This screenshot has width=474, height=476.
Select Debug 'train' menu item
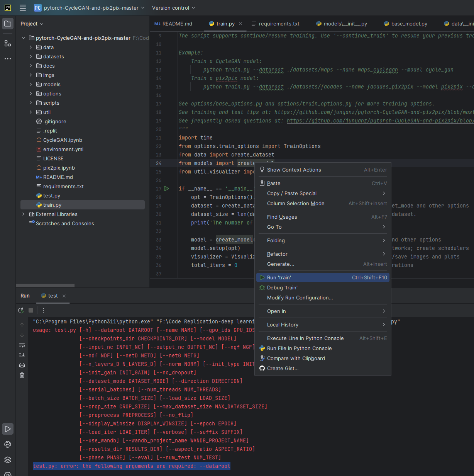323,287
